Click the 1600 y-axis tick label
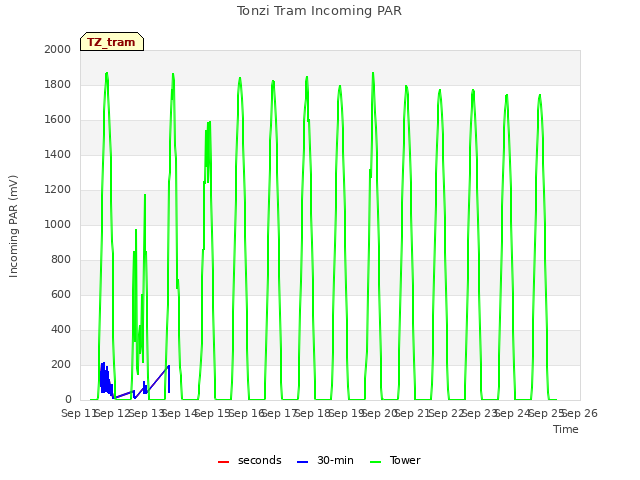 pos(58,120)
